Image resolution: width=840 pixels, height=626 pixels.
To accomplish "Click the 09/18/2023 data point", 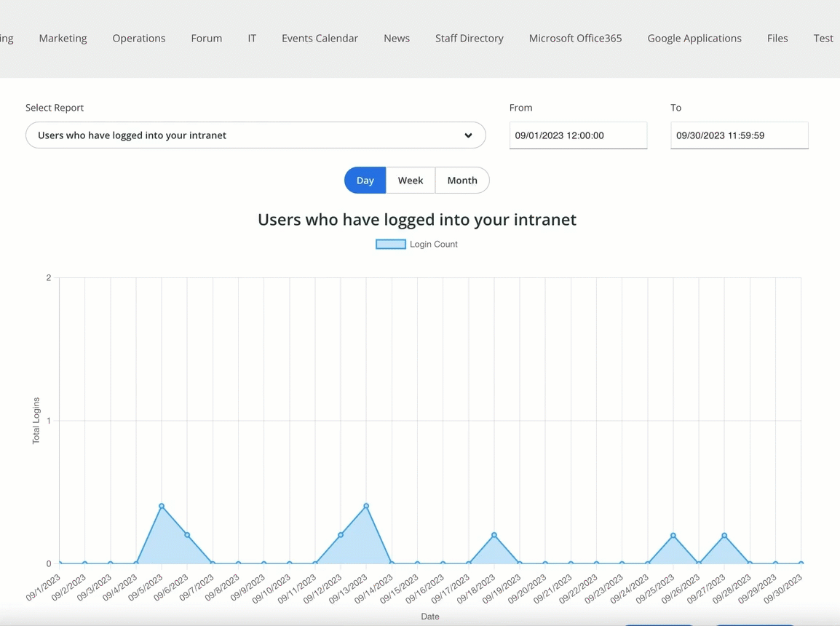I will tap(494, 535).
